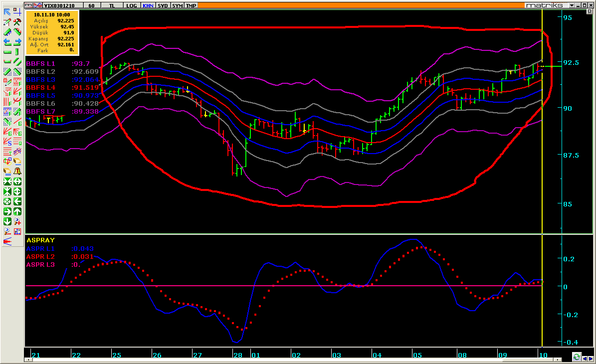Open the 60 period selector
Image resolution: width=596 pixels, height=364 pixels.
pos(91,5)
